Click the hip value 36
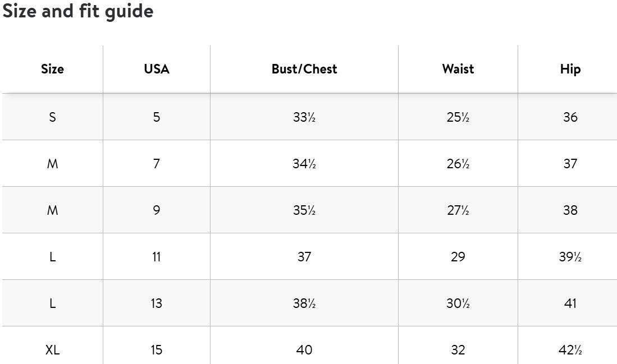 [570, 117]
